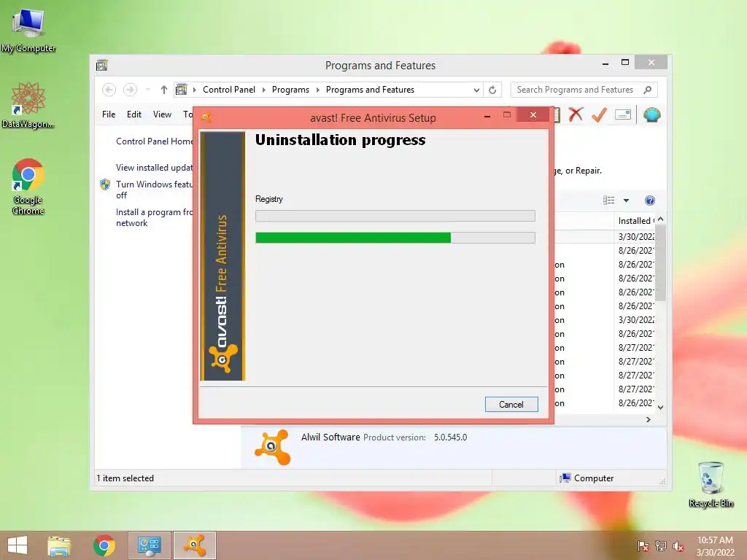Open the Programs and Features help icon
The height and width of the screenshot is (560, 747).
[649, 201]
